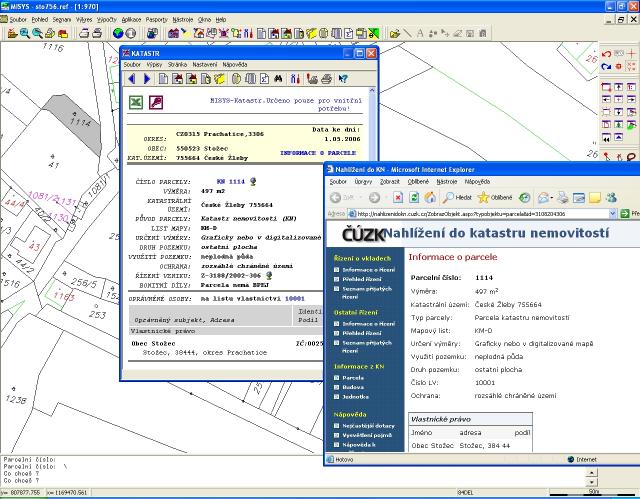Open Soubor menu in MISYS main window
Screen dimensions: 640x499
[18, 19]
